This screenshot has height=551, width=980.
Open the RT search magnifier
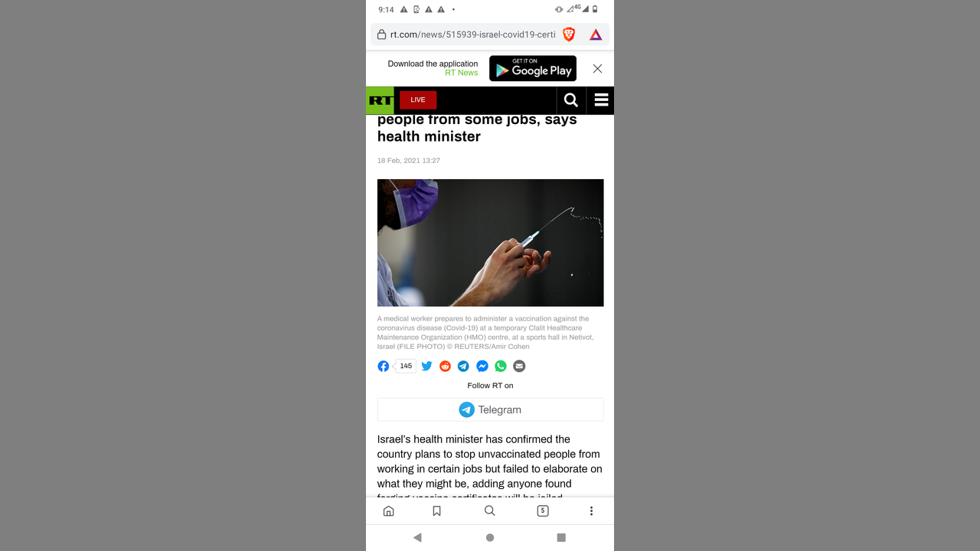[x=571, y=100]
